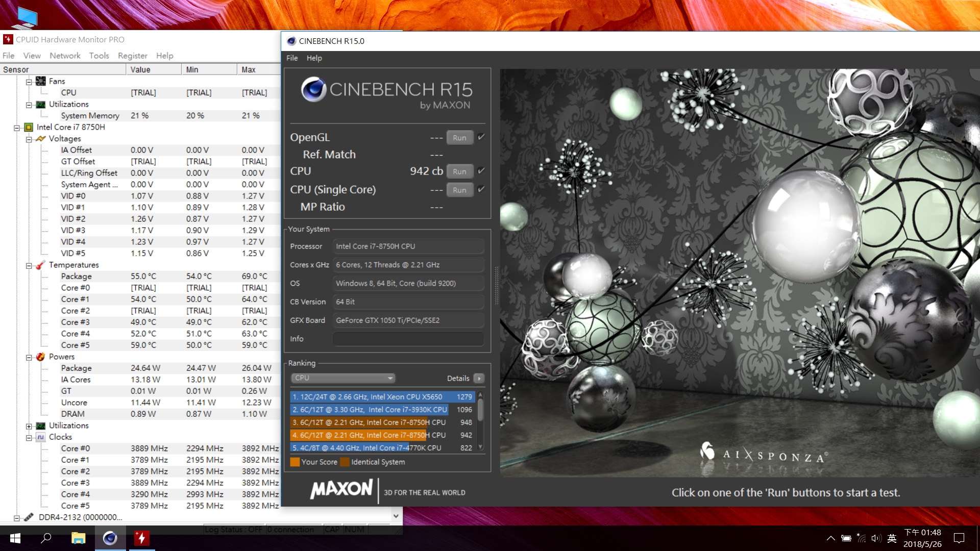Collapse the DDR4-2132 node
The image size is (980, 551).
click(17, 518)
